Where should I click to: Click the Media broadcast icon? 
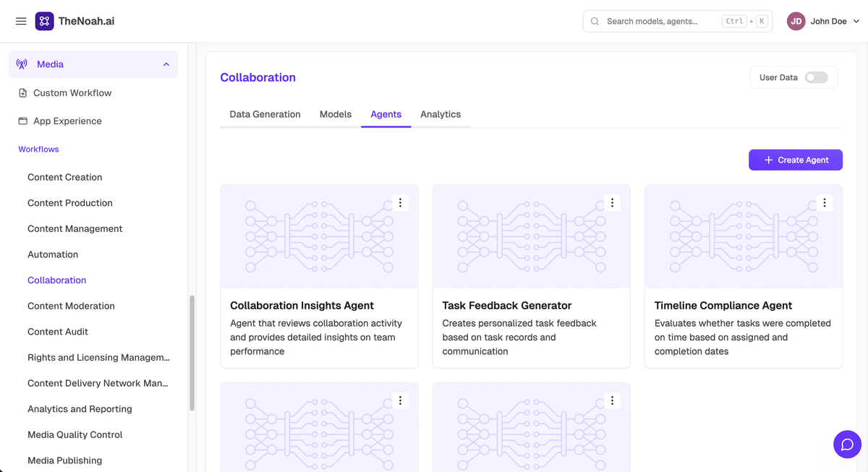coord(22,64)
